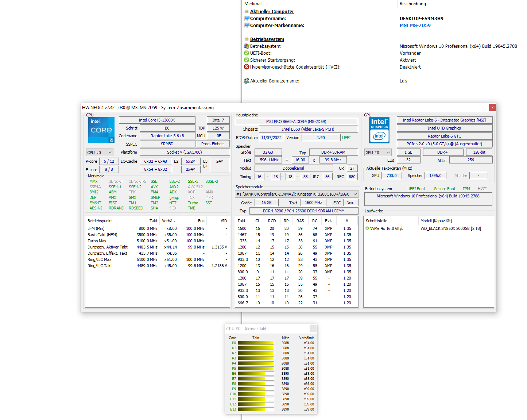The width and height of the screenshot is (527, 420).
Task: Click the Aktueller Computer heading
Action: (x=272, y=11)
